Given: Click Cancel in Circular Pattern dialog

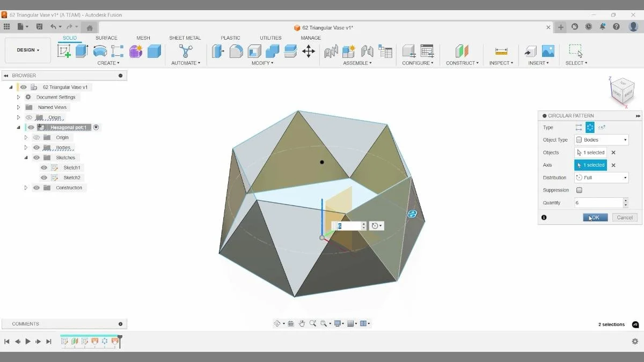Looking at the screenshot, I should click(x=625, y=217).
